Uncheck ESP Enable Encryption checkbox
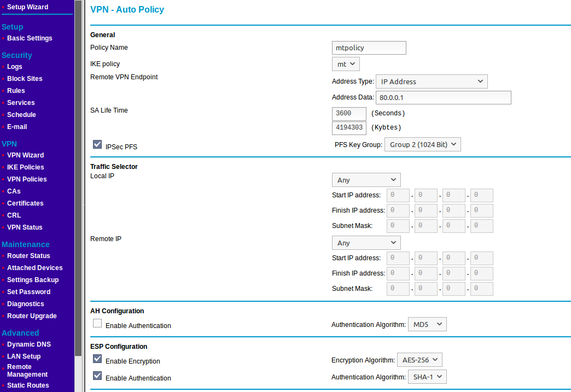Image resolution: width=571 pixels, height=392 pixels. (x=97, y=359)
